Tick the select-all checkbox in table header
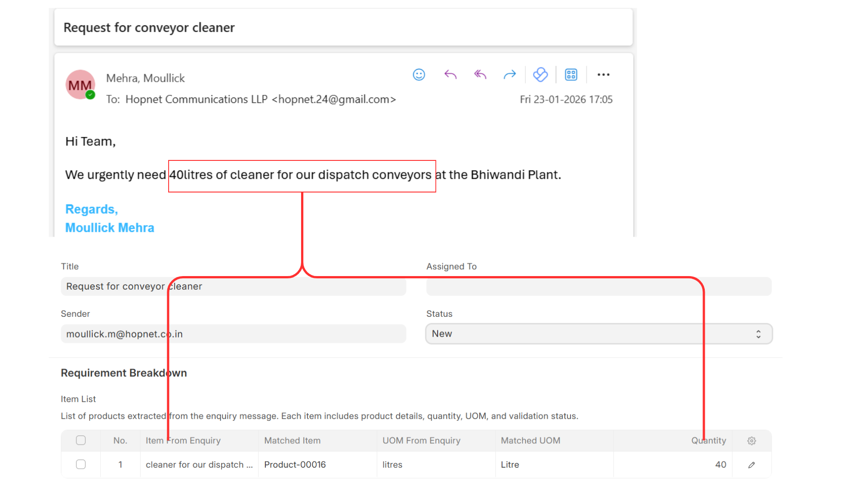The height and width of the screenshot is (488, 868). (x=81, y=440)
